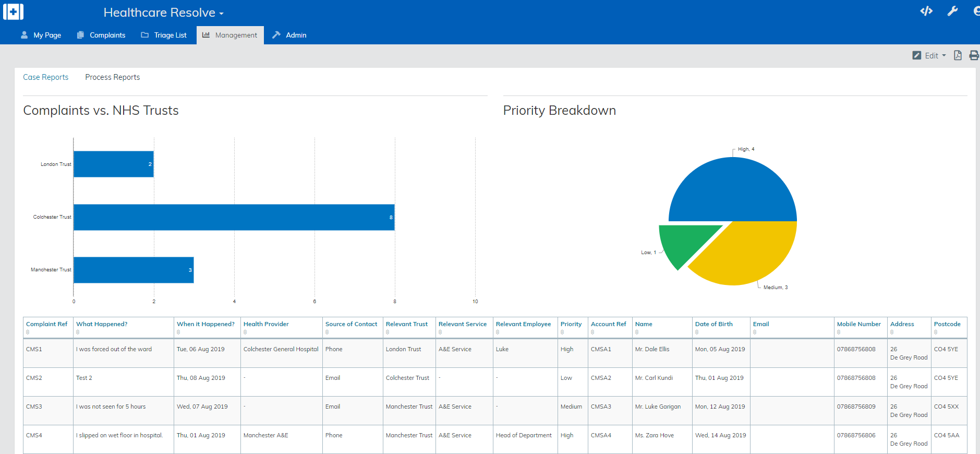
Task: Click the printer icon to print
Action: click(x=974, y=55)
